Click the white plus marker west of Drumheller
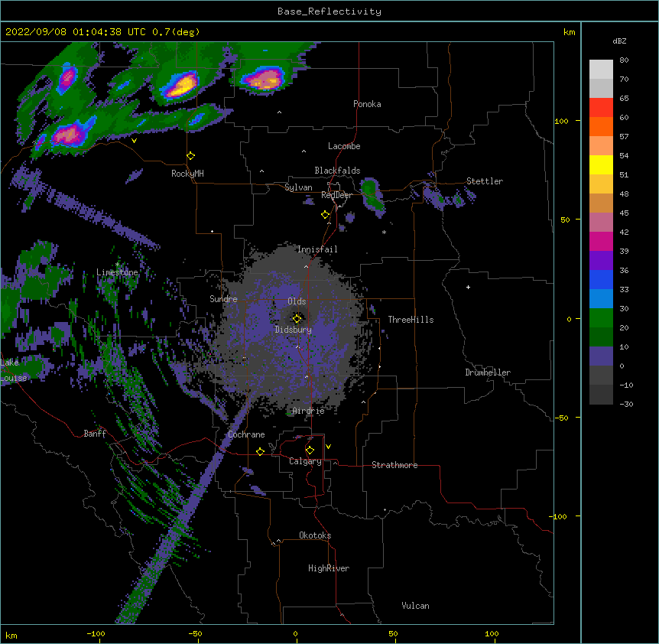This screenshot has width=659, height=644. tap(468, 287)
